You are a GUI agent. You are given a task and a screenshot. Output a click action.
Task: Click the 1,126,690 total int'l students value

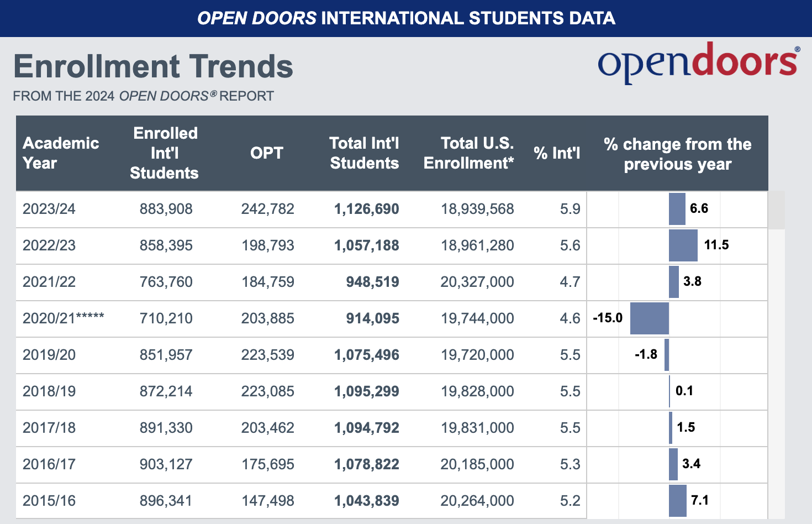tap(366, 209)
